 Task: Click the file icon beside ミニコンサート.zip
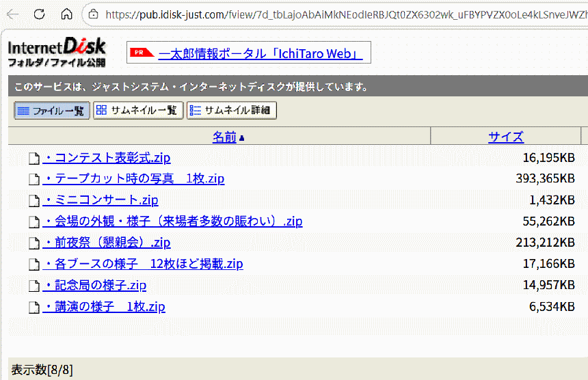pos(34,201)
